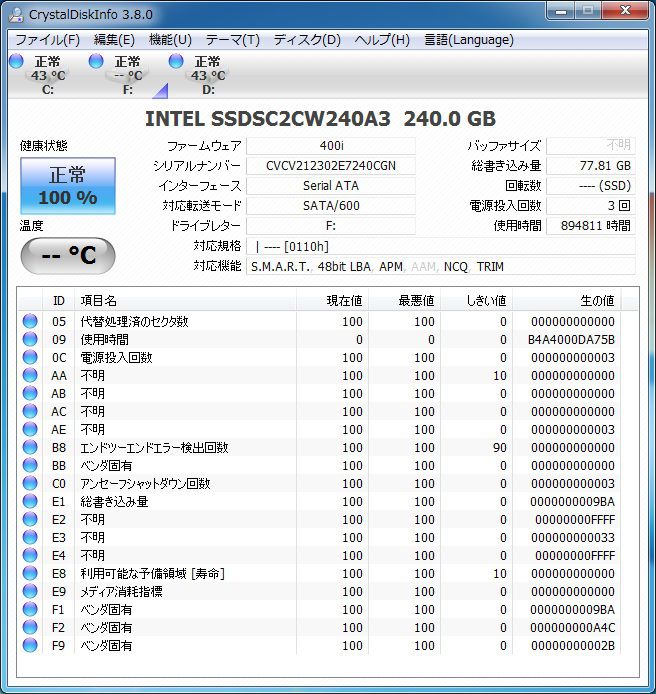Click the 項目名 column header
Image resolution: width=656 pixels, height=694 pixels.
185,301
